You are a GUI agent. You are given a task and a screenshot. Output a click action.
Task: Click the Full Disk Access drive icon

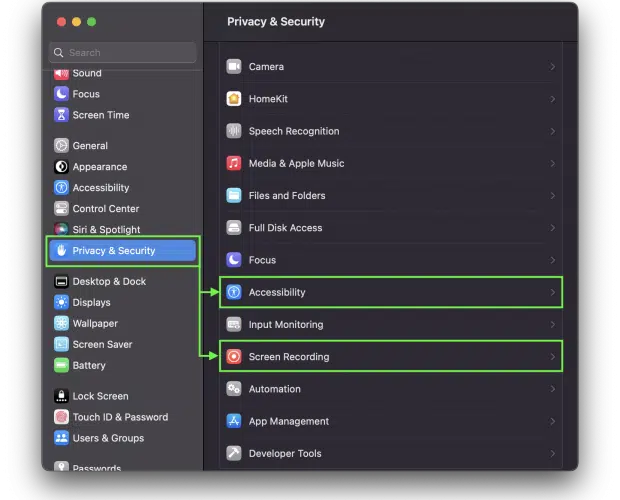pyautogui.click(x=234, y=228)
